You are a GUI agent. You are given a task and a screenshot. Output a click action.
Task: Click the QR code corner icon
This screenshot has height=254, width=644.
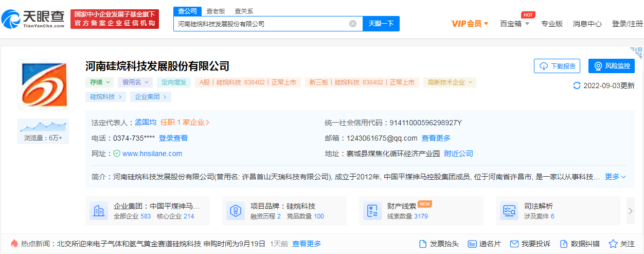tap(637, 53)
